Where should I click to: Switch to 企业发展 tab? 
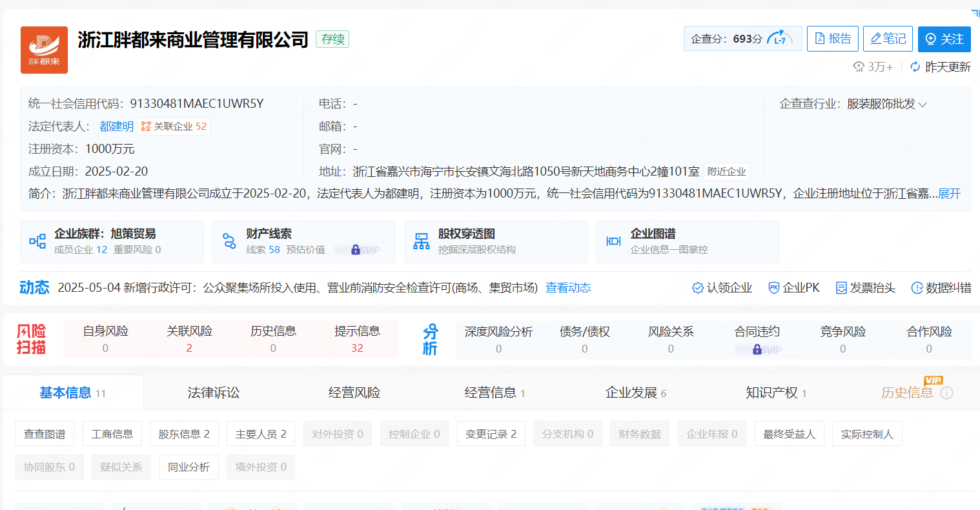coord(636,393)
